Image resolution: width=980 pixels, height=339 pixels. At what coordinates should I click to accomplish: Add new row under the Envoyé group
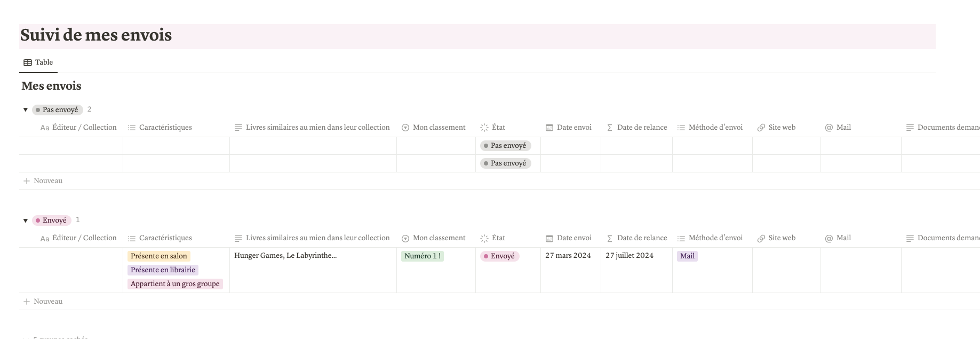43,302
